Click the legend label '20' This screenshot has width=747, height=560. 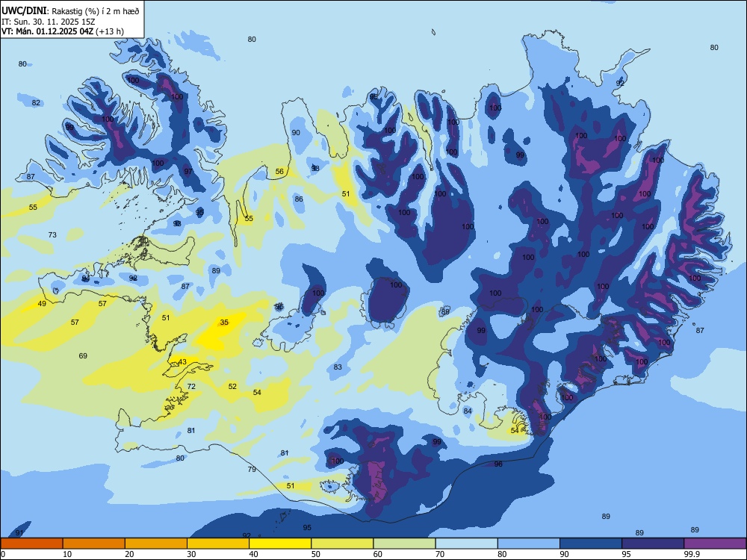pos(129,554)
